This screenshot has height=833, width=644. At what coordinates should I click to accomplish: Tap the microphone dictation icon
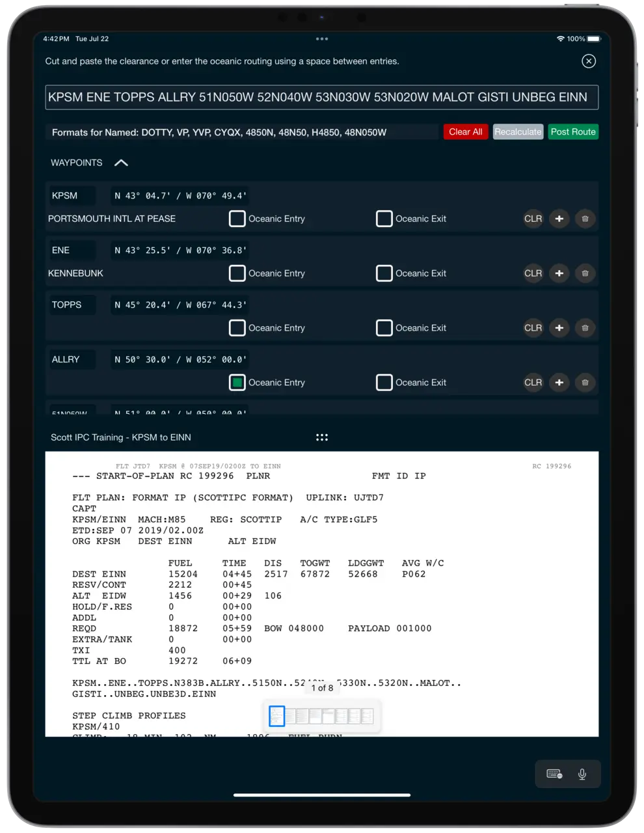click(582, 774)
